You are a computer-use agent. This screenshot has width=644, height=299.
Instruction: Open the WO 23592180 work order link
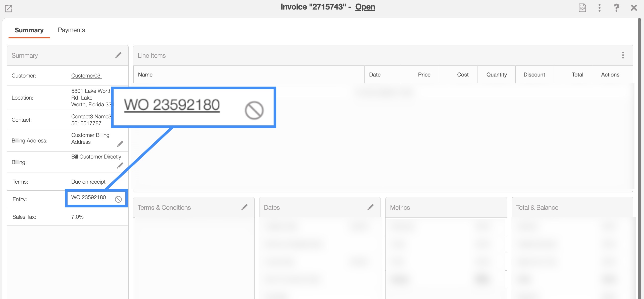pos(89,197)
